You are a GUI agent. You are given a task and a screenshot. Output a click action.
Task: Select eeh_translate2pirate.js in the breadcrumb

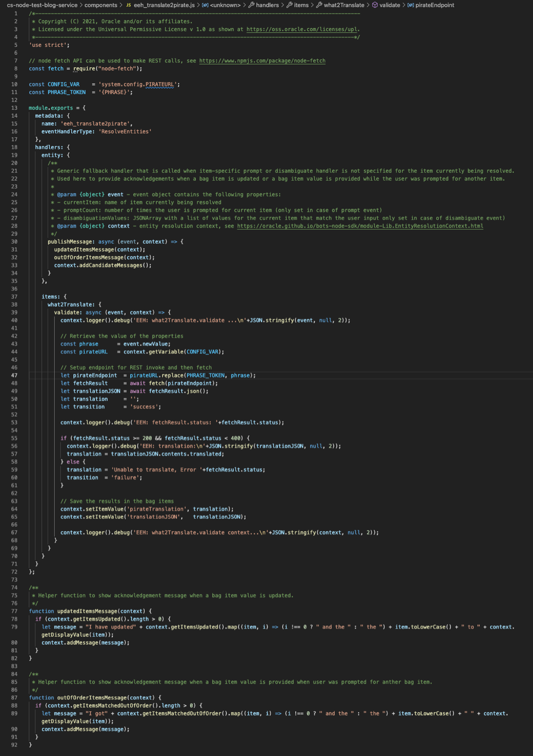(164, 6)
